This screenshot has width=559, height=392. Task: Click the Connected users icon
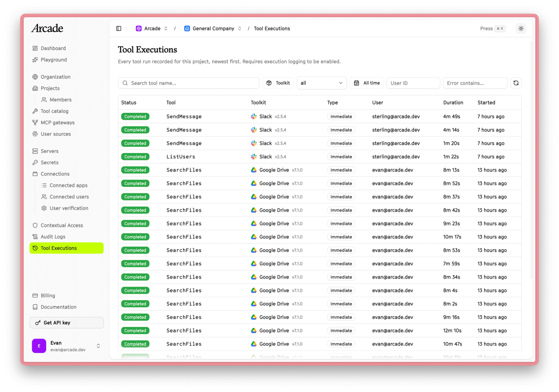(x=44, y=197)
